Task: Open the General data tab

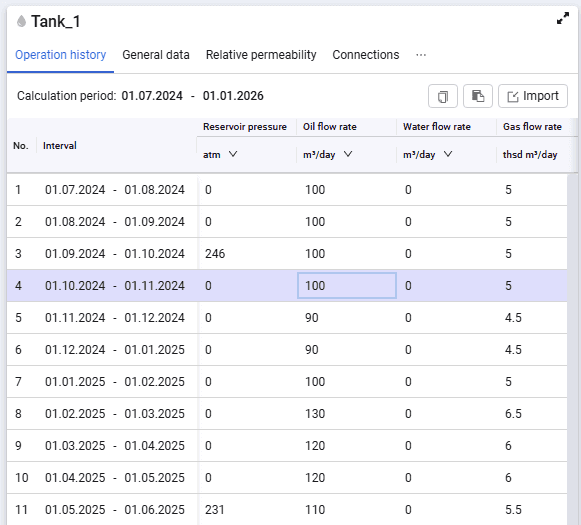Action: click(x=156, y=55)
